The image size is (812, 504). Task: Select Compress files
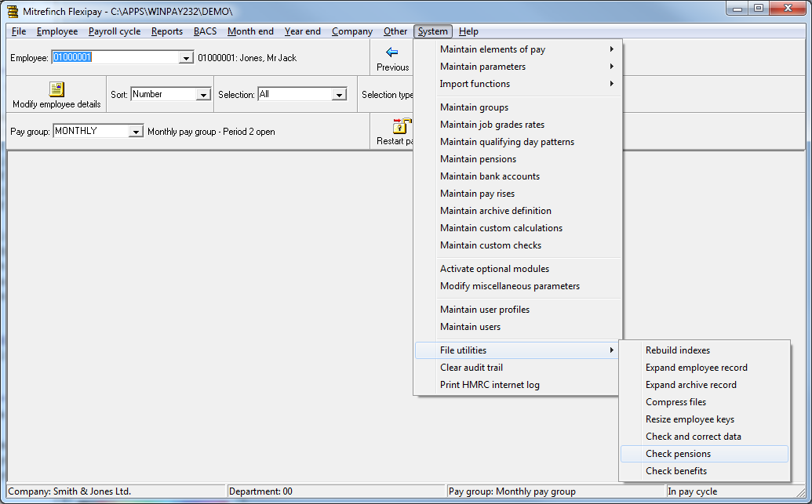[x=705, y=402]
